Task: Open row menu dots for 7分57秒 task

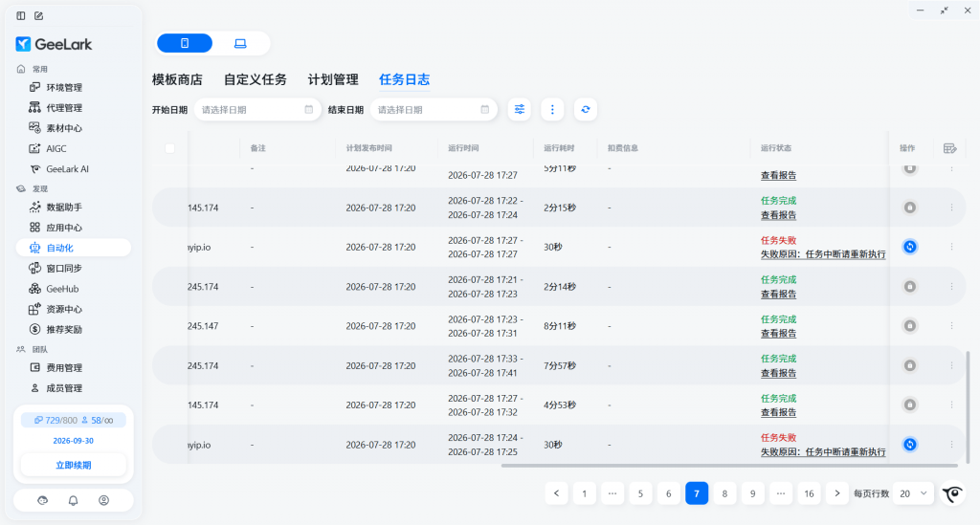Action: pyautogui.click(x=952, y=365)
